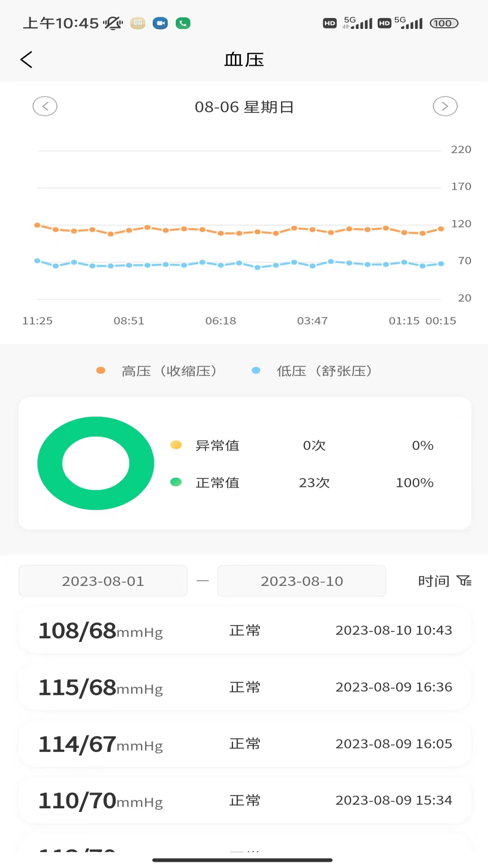
Task: Open the start date picker 2023-08-01
Action: [x=103, y=581]
